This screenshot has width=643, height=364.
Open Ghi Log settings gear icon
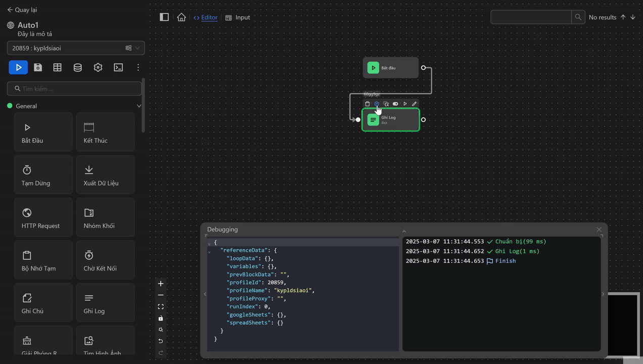[377, 104]
